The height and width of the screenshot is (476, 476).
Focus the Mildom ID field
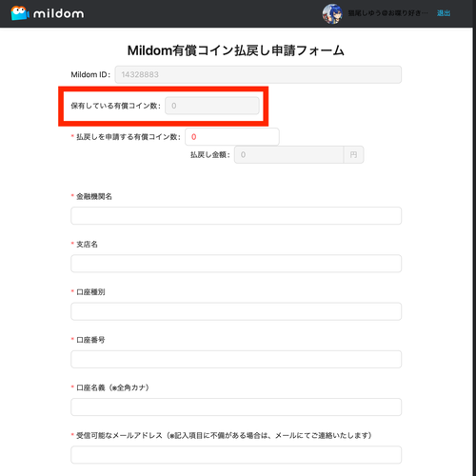[258, 74]
